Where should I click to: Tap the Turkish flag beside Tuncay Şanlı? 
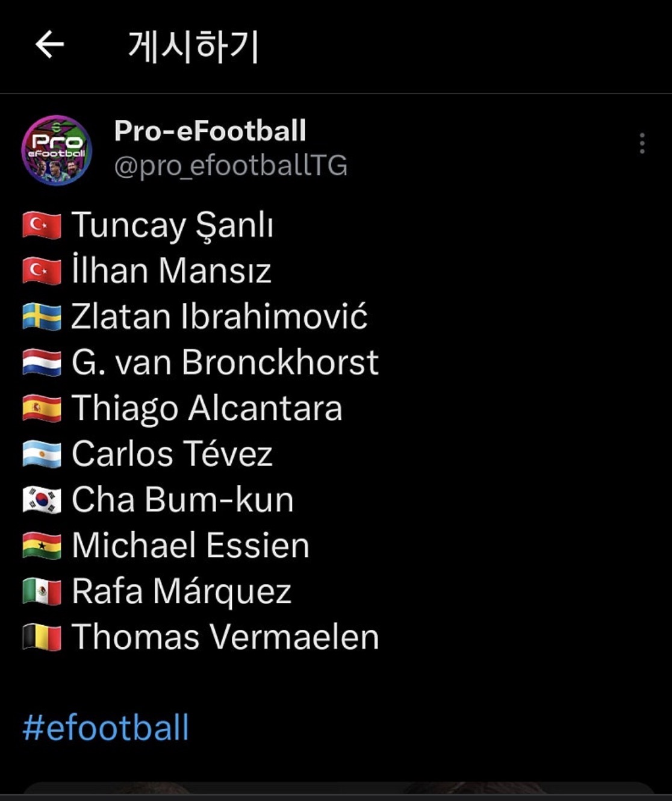coord(42,225)
